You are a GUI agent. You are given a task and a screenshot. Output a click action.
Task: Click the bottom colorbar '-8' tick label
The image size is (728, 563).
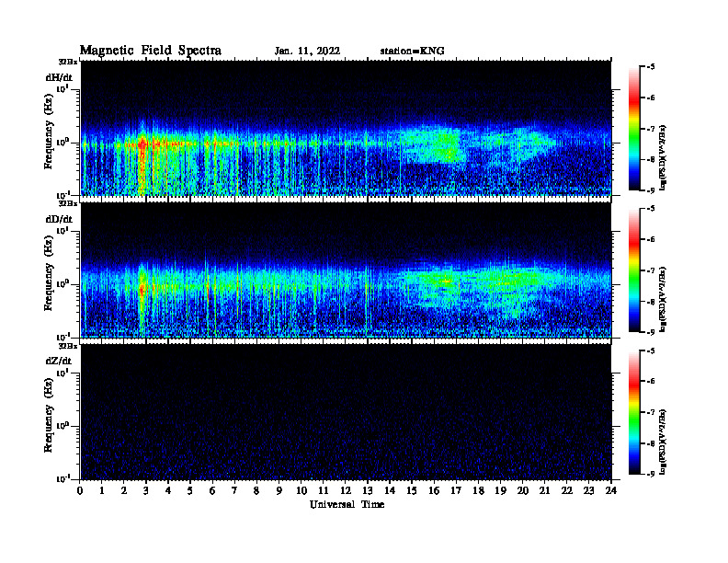pyautogui.click(x=651, y=443)
